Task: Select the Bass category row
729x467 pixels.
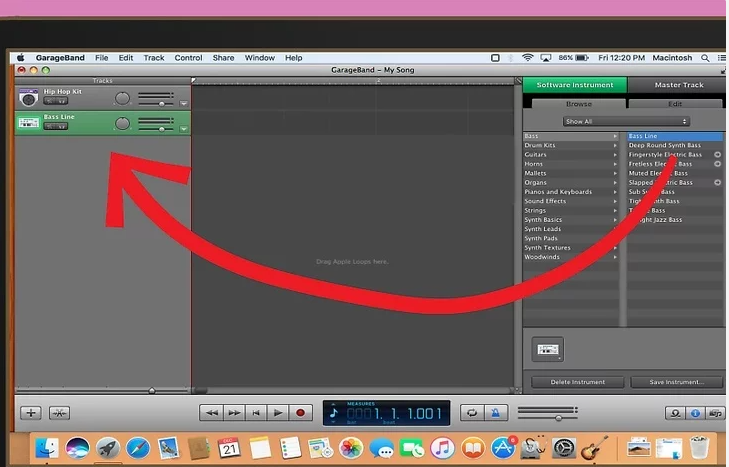Action: [571, 136]
